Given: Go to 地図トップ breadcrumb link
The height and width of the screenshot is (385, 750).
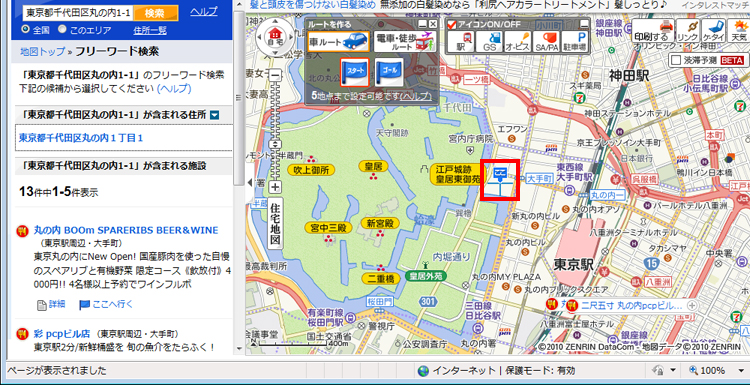Looking at the screenshot, I should (43, 52).
